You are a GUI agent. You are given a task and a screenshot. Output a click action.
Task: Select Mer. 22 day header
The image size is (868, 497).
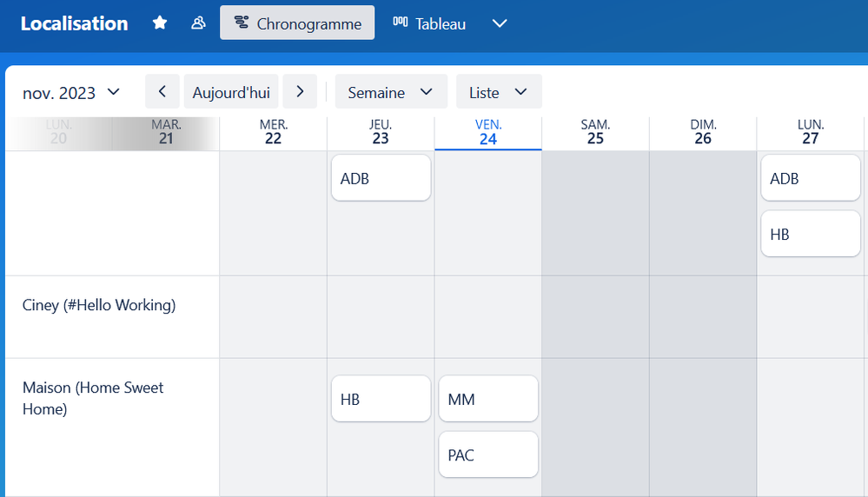274,133
